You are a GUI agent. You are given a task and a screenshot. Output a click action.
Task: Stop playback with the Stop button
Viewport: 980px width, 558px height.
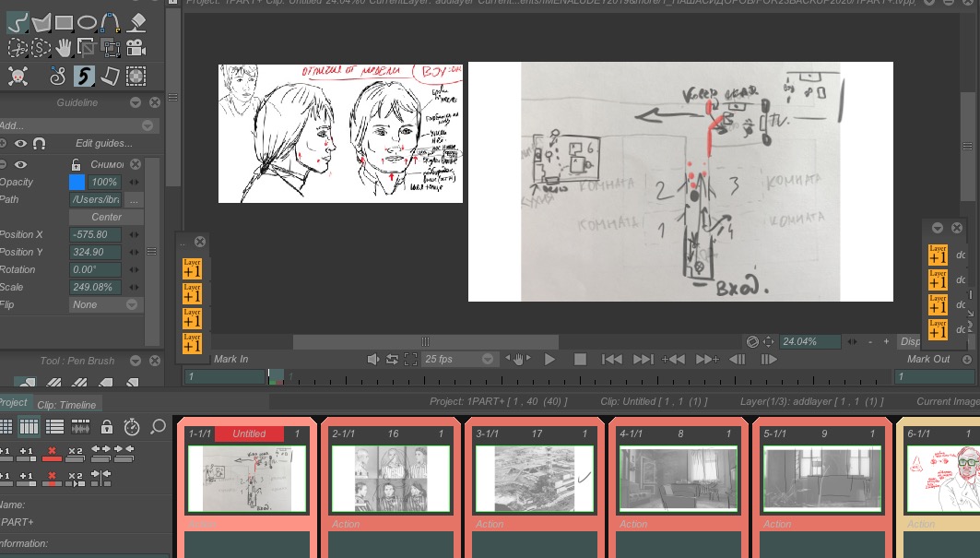[580, 359]
